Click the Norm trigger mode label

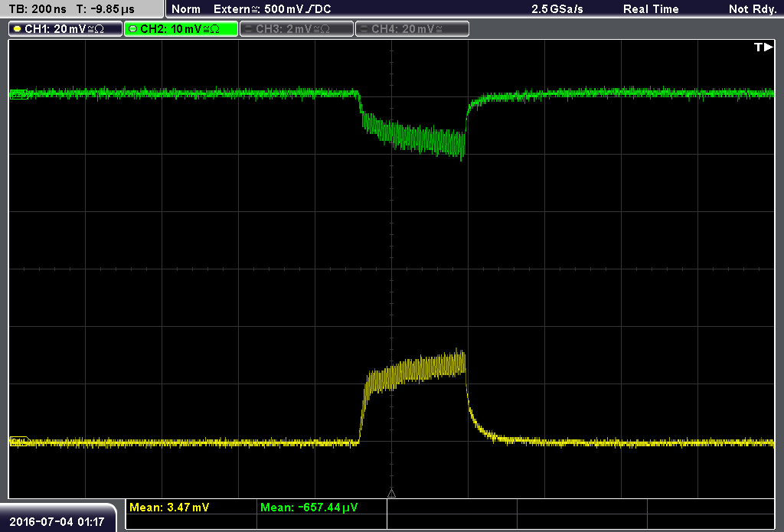pyautogui.click(x=186, y=9)
